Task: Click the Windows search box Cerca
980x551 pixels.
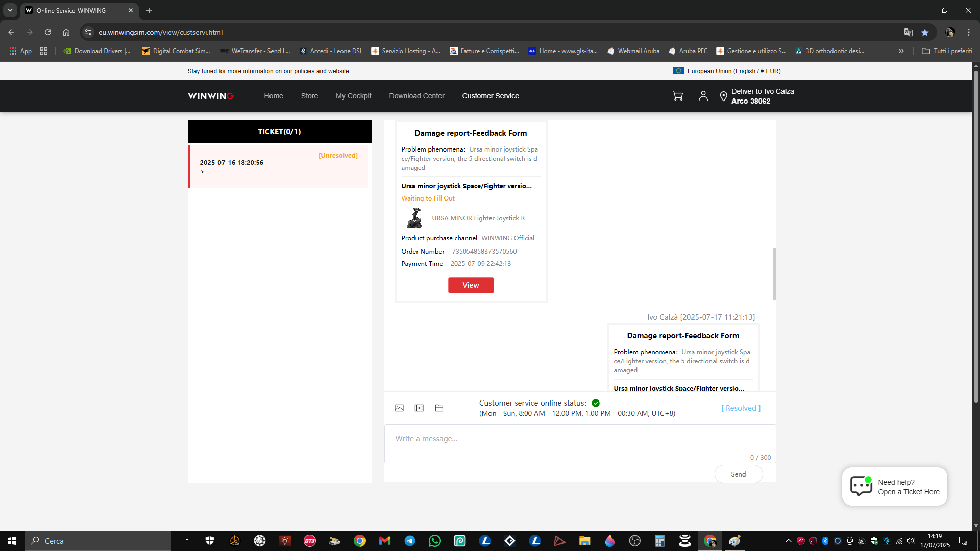Action: 98,541
